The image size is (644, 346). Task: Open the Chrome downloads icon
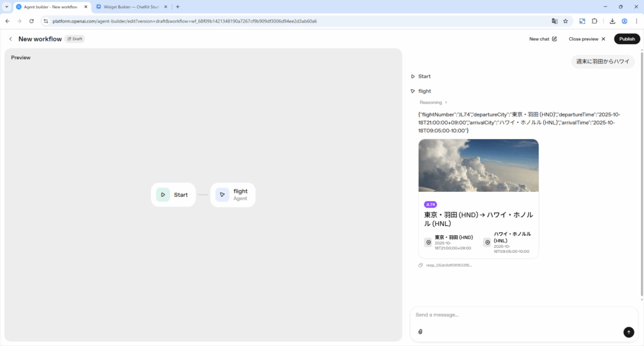pyautogui.click(x=612, y=21)
